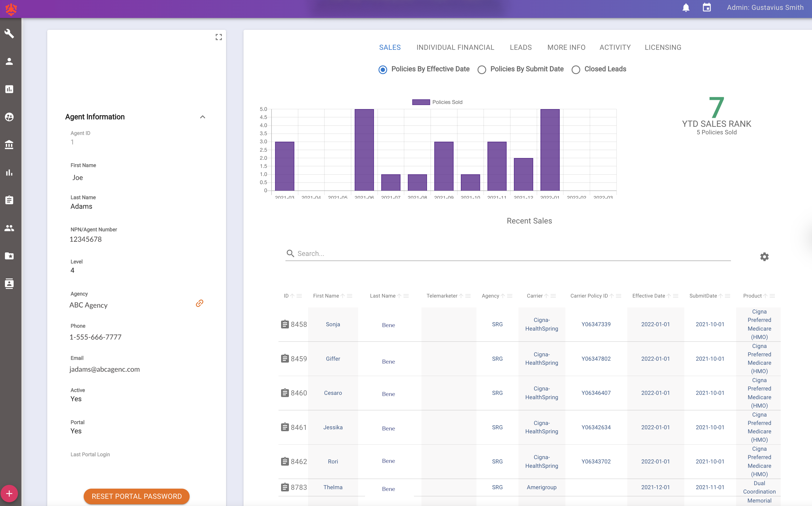Click the clipboard sidebar icon
812x506 pixels.
[9, 200]
